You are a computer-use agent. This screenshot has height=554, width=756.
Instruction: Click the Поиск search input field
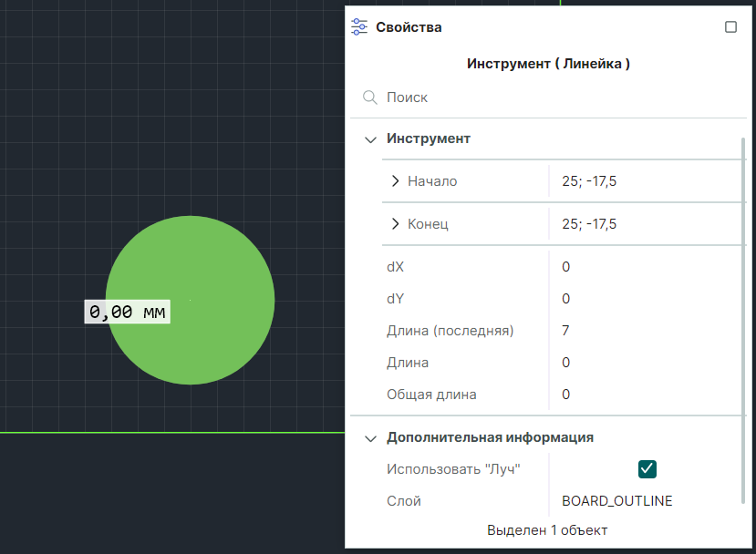(547, 97)
